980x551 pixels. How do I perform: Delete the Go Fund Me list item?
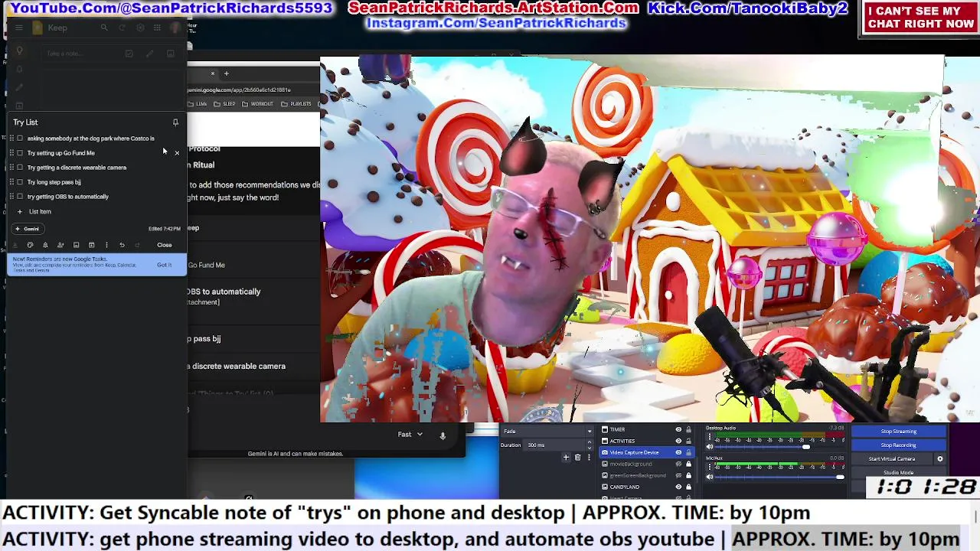177,153
